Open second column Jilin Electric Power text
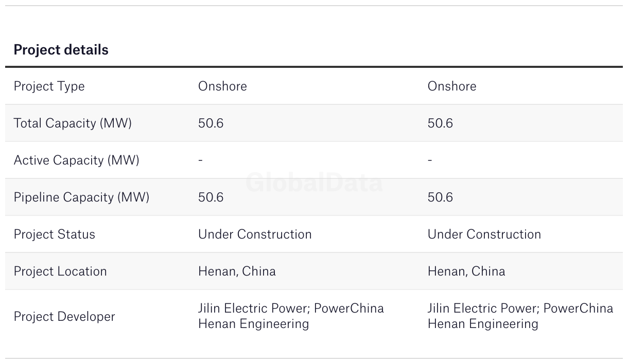 (482, 308)
